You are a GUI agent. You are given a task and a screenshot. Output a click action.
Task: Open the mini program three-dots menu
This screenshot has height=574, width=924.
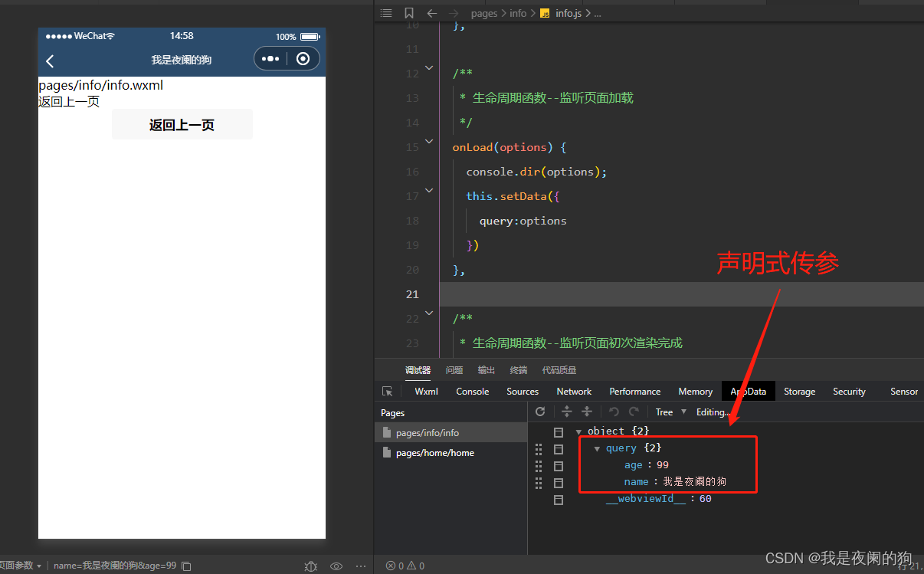click(270, 59)
